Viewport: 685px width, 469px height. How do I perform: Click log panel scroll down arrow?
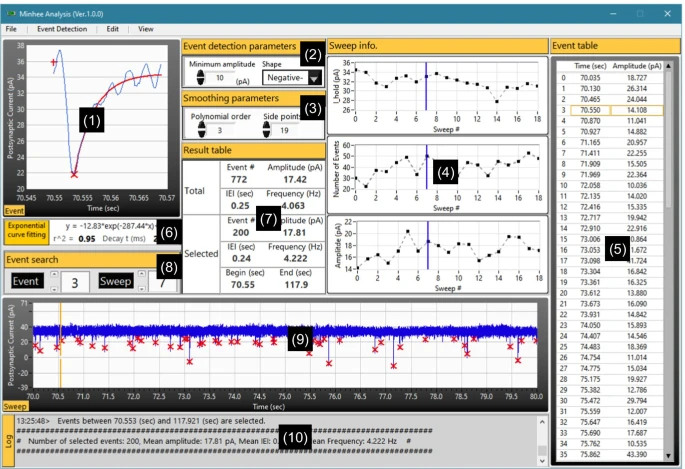point(542,461)
